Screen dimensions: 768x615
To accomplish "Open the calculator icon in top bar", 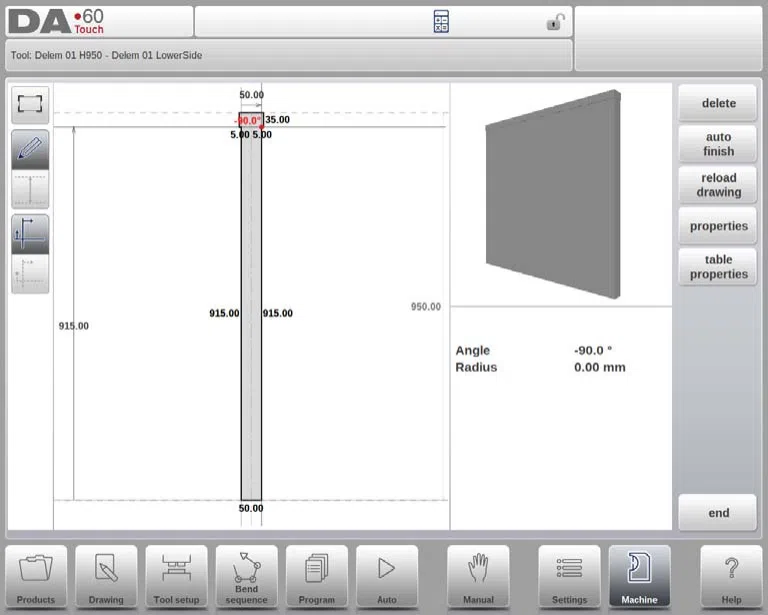I will click(x=441, y=22).
